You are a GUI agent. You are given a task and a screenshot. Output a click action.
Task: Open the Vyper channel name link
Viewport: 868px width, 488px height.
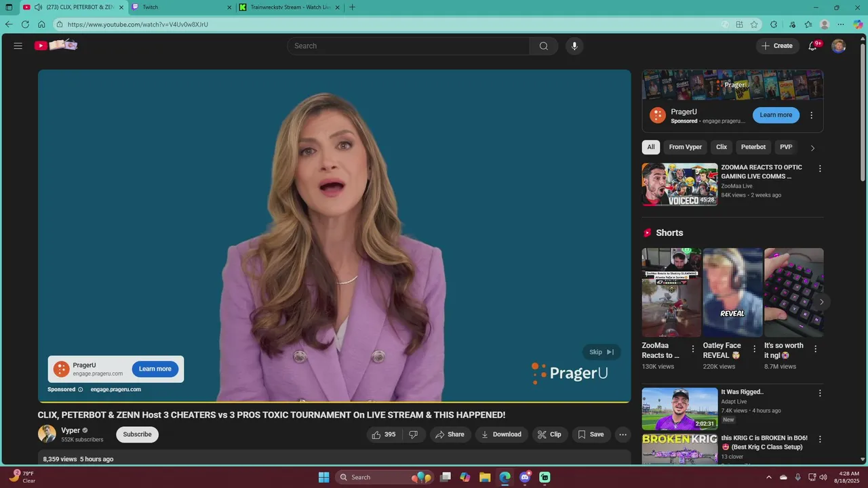(x=71, y=430)
